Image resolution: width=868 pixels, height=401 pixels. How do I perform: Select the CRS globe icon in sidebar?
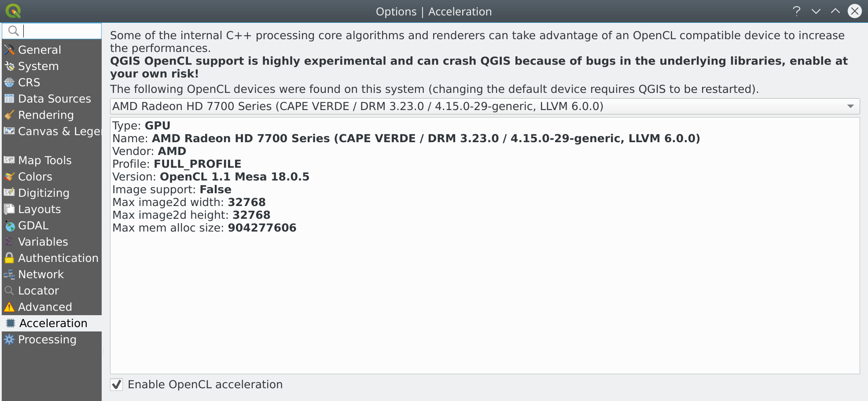9,82
